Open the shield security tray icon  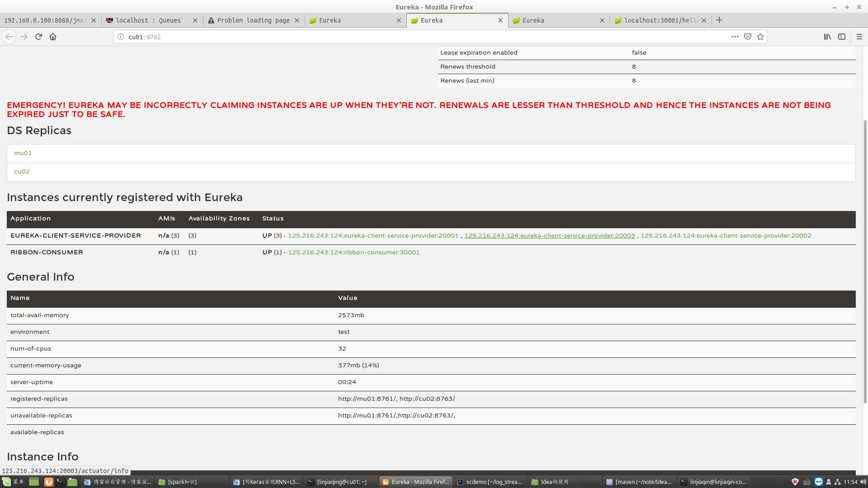click(795, 482)
